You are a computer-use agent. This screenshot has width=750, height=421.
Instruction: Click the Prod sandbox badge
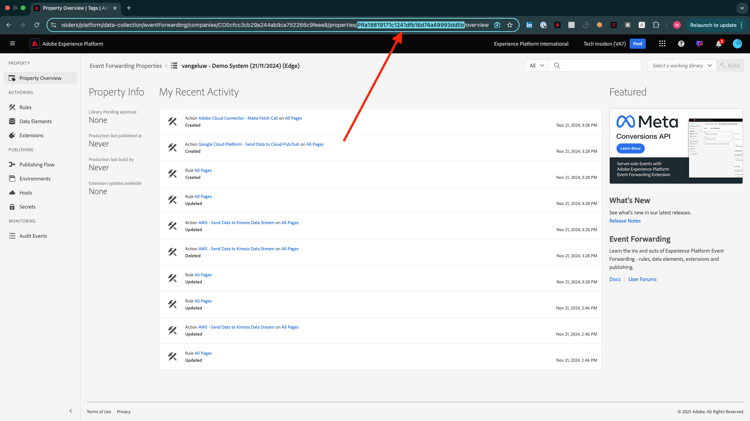638,44
